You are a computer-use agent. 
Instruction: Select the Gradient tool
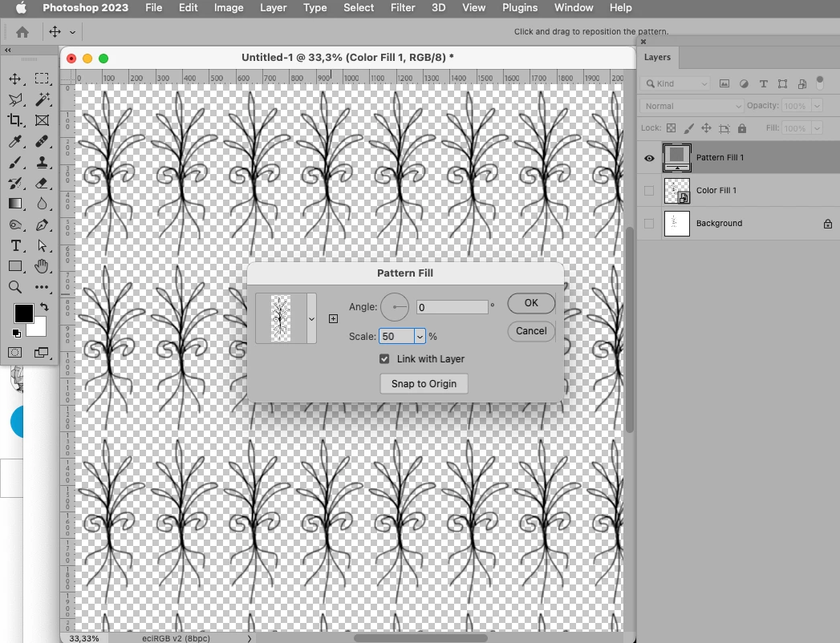click(x=15, y=204)
